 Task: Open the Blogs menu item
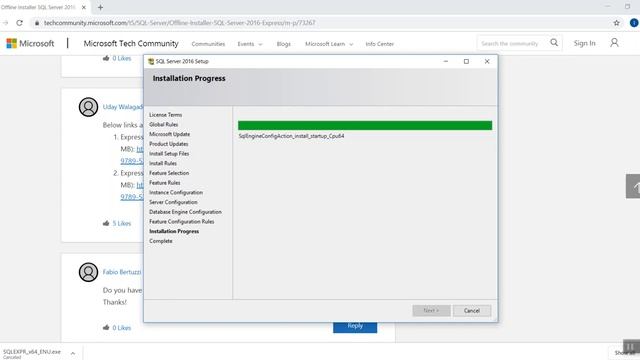[x=284, y=44]
